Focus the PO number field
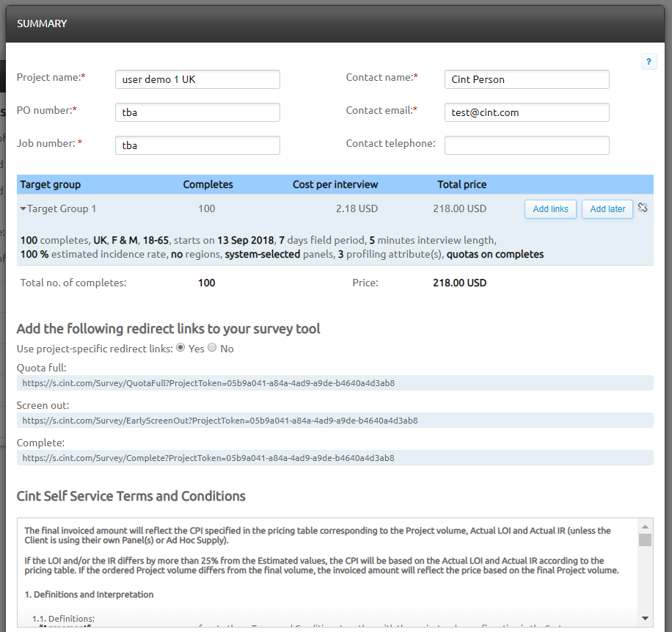The height and width of the screenshot is (632, 672). 197,112
